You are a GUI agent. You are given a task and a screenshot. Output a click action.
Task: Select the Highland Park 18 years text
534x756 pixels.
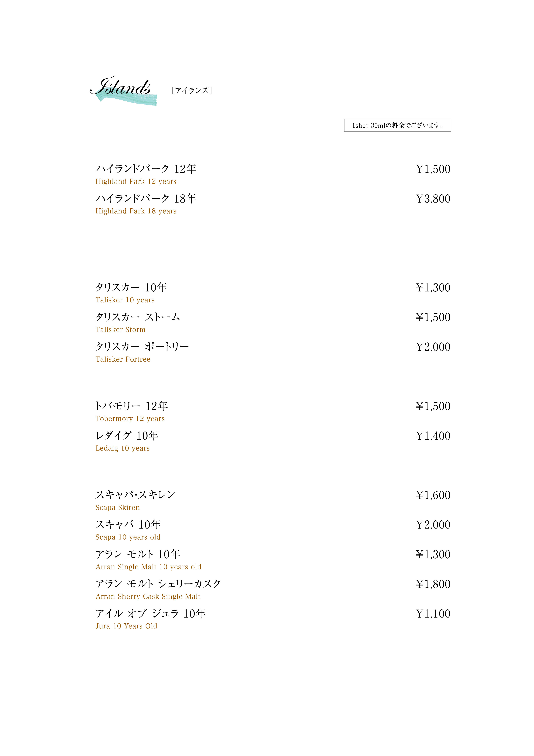point(136,211)
